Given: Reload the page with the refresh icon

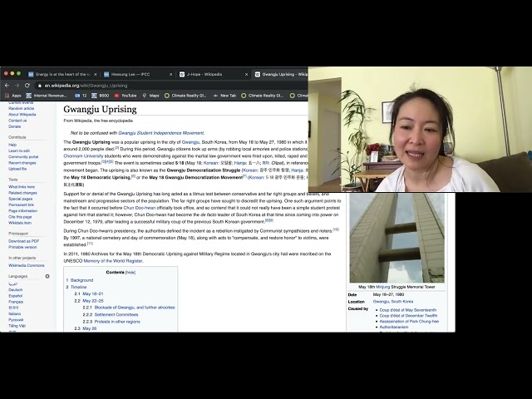Looking at the screenshot, I should tap(27, 86).
